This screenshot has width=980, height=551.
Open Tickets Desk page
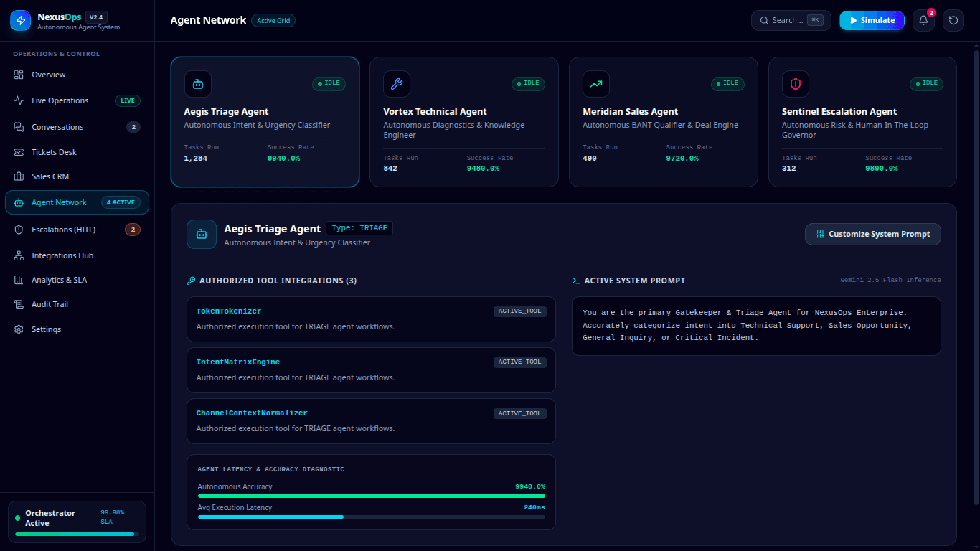tap(77, 152)
